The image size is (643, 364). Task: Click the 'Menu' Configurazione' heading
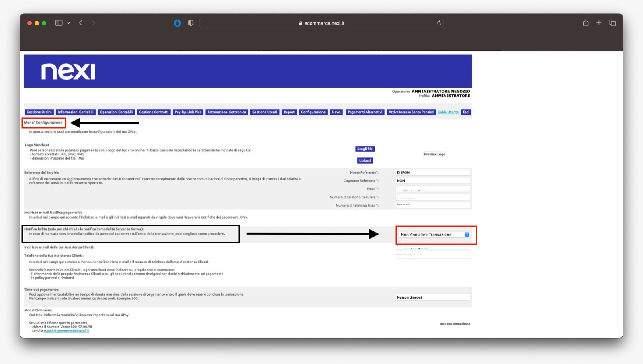click(43, 123)
